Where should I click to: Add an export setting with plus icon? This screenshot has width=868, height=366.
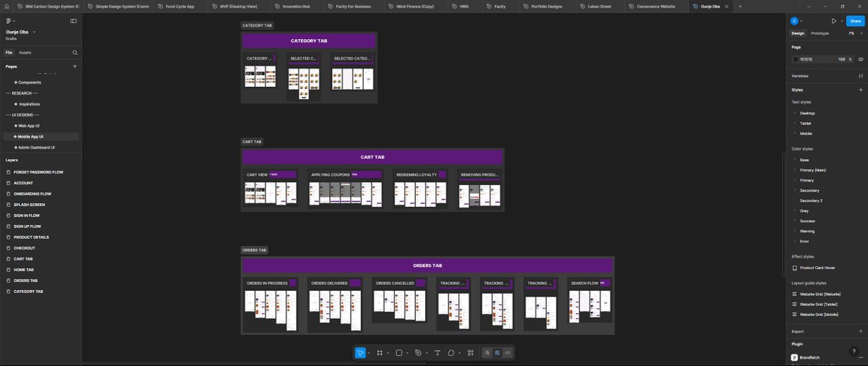tap(861, 331)
